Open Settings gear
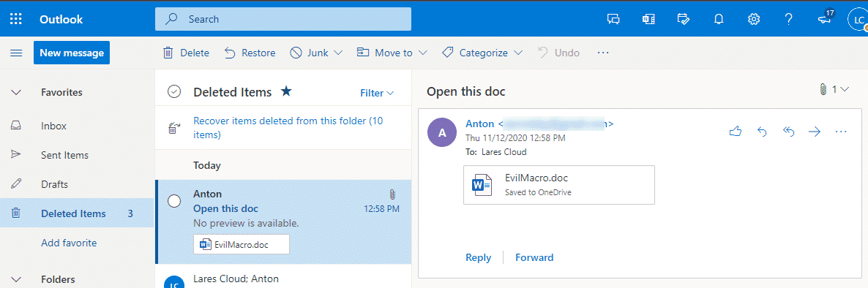Screen dimensions: 868x288 tap(753, 19)
